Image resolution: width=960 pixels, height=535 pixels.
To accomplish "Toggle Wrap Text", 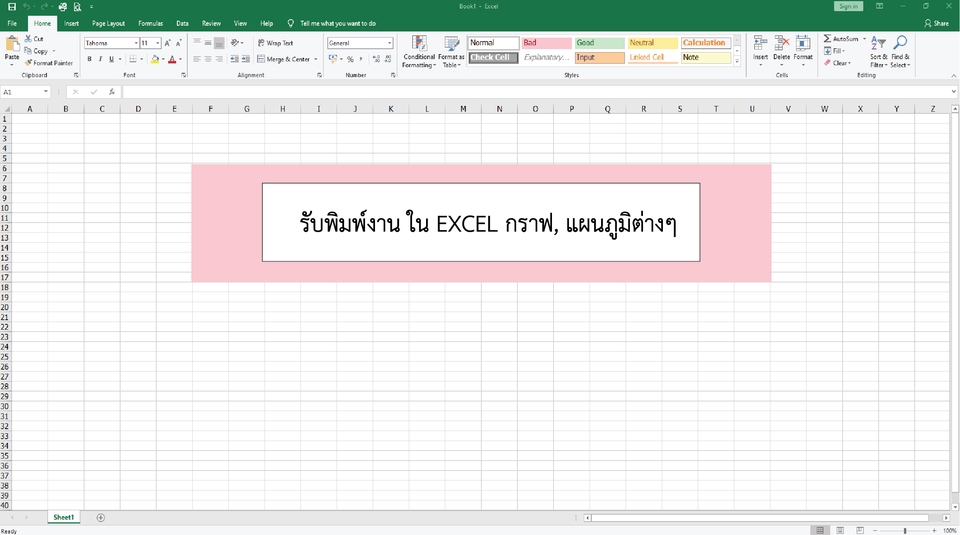I will 276,43.
